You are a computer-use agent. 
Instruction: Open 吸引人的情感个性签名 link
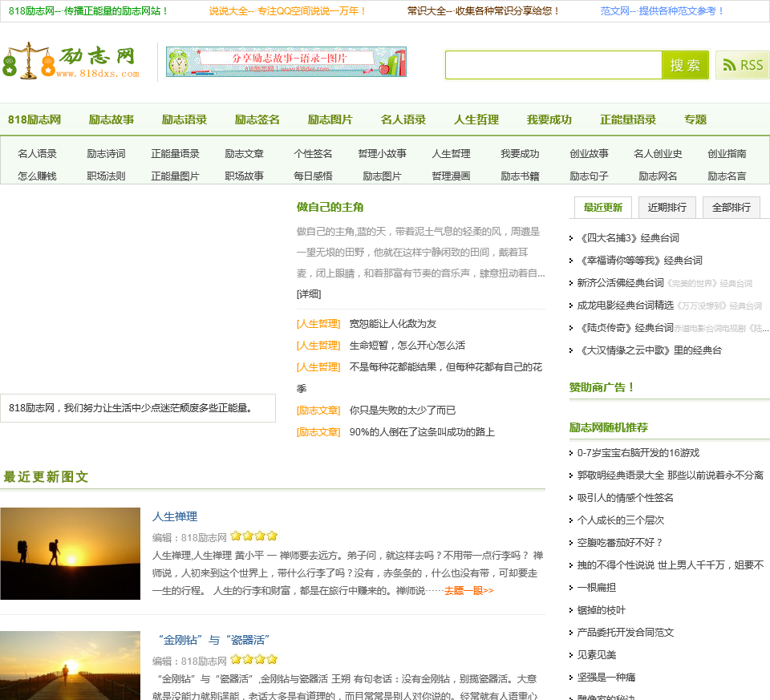click(625, 498)
